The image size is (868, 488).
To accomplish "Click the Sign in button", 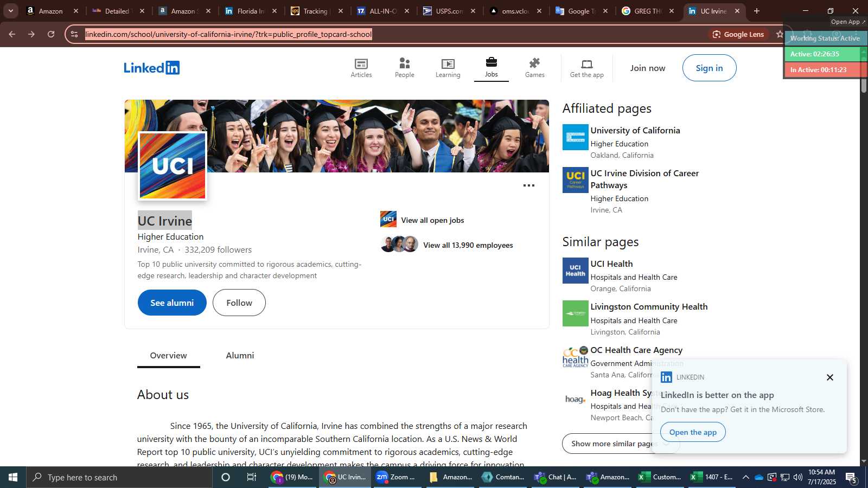I will pyautogui.click(x=709, y=68).
